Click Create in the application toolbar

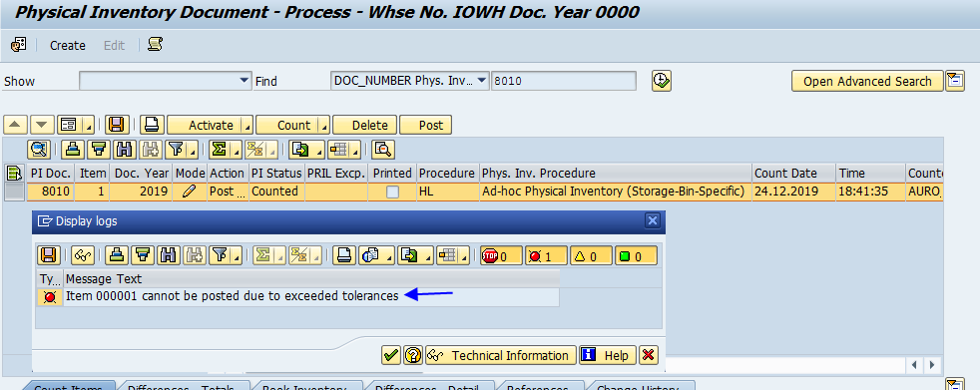68,45
